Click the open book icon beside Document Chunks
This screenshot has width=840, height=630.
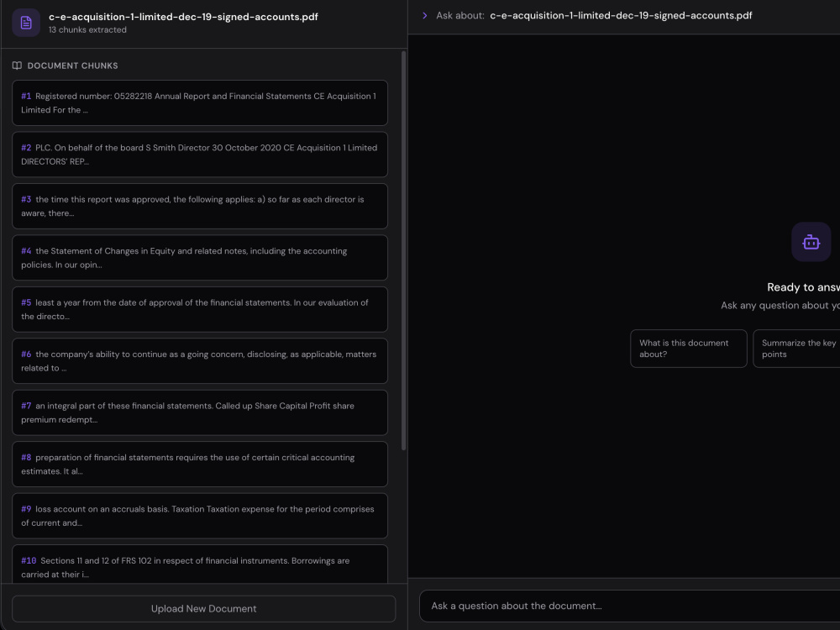17,66
